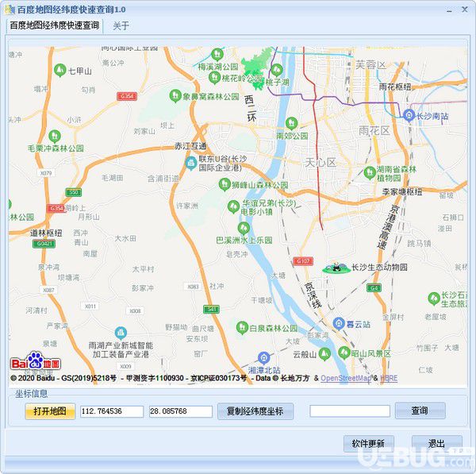Click the 华谊兄弟电影小镇 marker icon
Image resolution: width=476 pixels, height=474 pixels.
coord(233,206)
